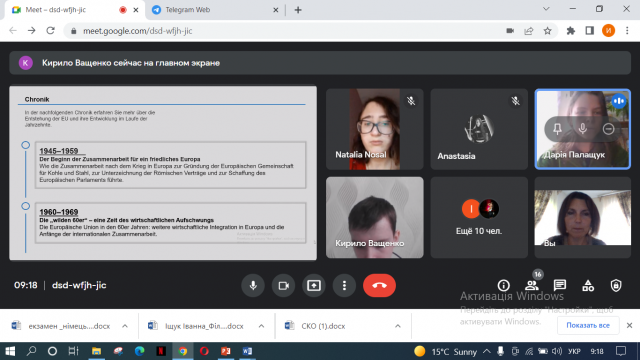Open the activities panel
640x360 pixels.
588,285
